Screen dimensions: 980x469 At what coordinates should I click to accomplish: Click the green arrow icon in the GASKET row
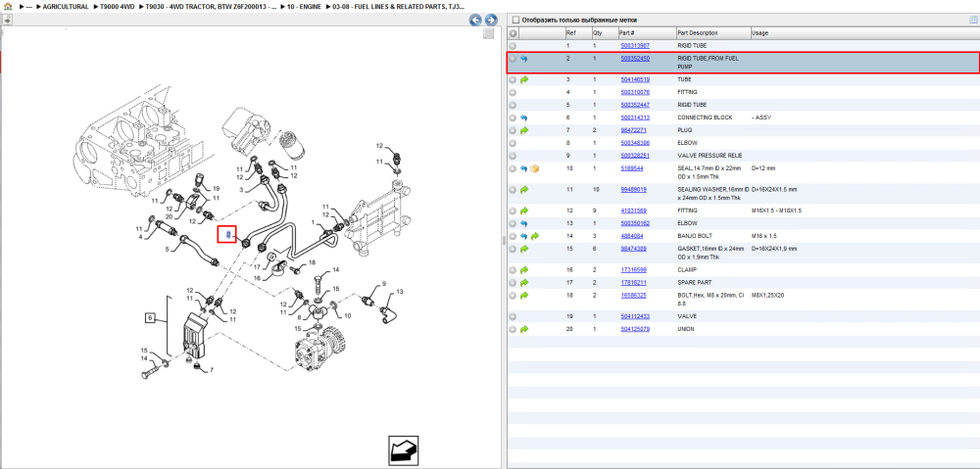(524, 249)
